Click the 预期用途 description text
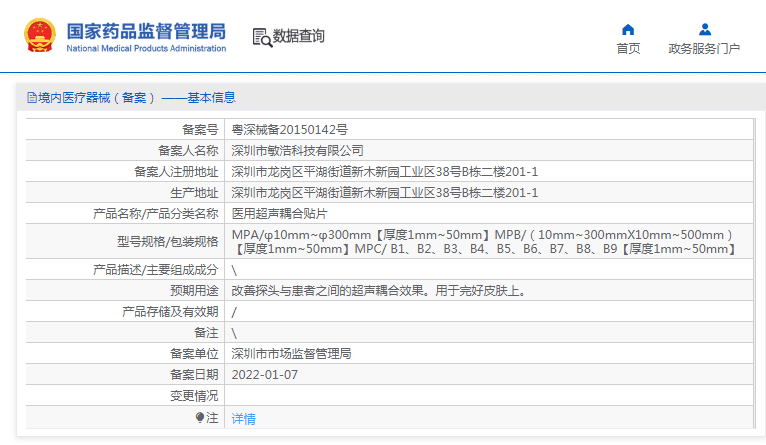Viewport: 766px width, 445px height. [x=381, y=291]
